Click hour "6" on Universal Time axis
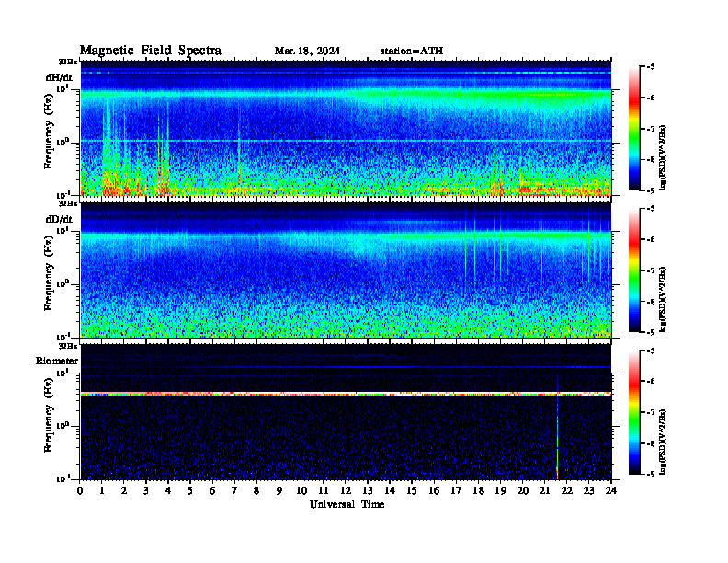Viewport: 728px width, 563px height. coord(212,490)
